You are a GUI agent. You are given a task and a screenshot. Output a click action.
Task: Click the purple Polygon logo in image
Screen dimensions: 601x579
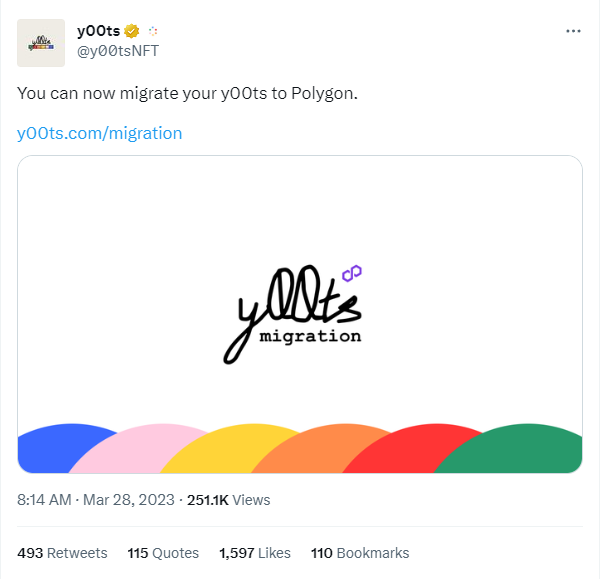click(352, 274)
